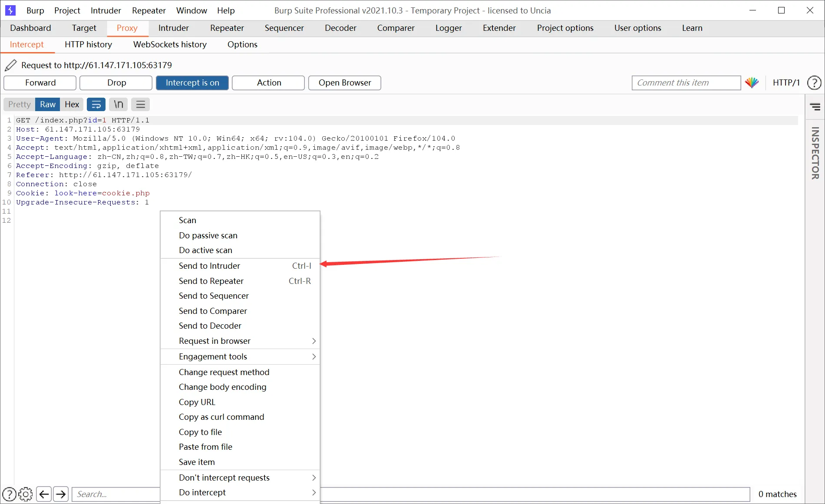825x504 pixels.
Task: Open the highlight color picker icon
Action: 752,82
